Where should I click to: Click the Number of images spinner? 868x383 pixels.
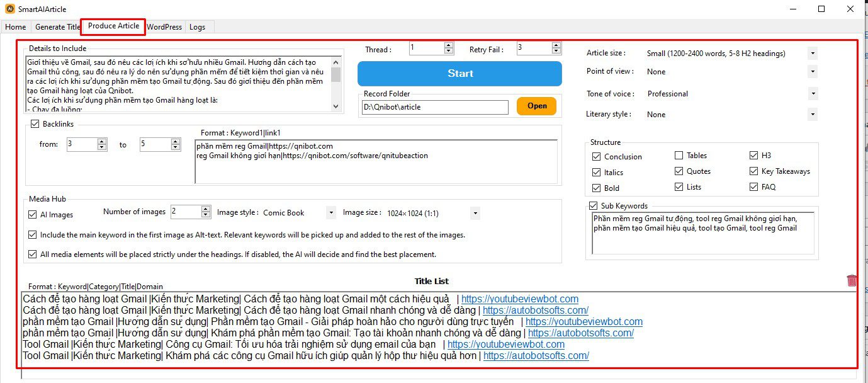(206, 212)
